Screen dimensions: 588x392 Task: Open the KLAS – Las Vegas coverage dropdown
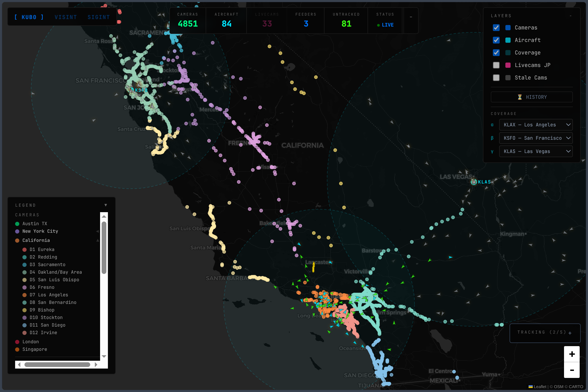point(536,151)
